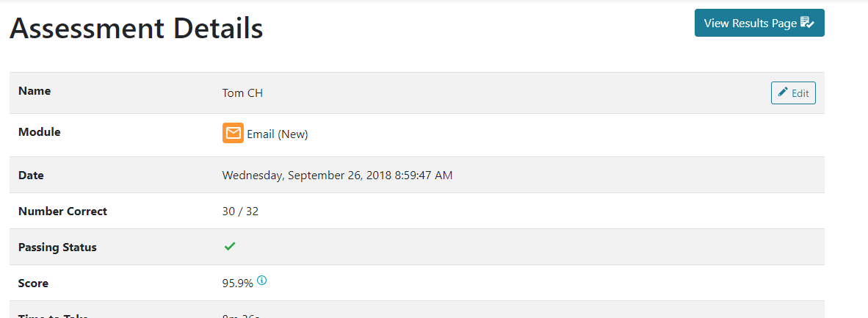This screenshot has height=318, width=868.
Task: Click the Number Correct label
Action: coord(62,211)
